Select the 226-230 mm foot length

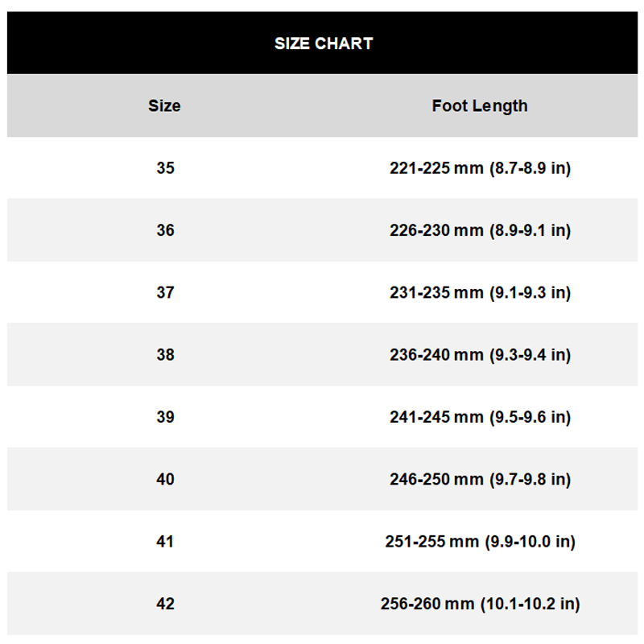[436, 230]
